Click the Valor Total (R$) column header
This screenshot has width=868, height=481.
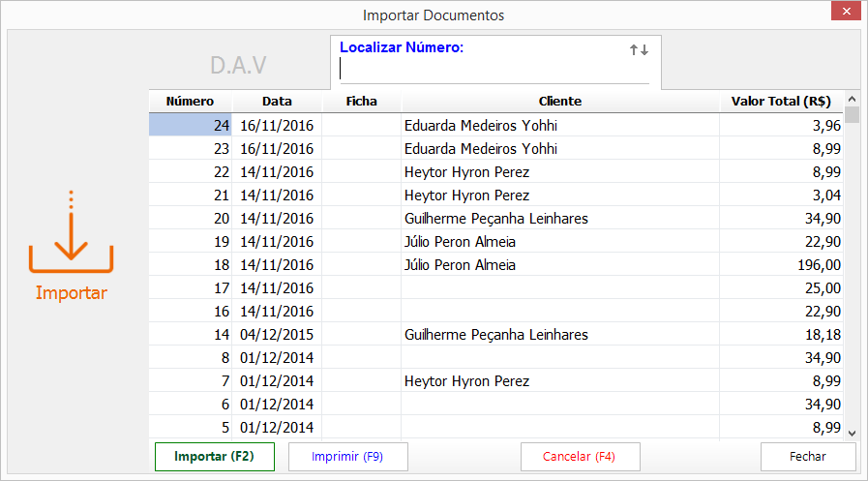click(781, 102)
